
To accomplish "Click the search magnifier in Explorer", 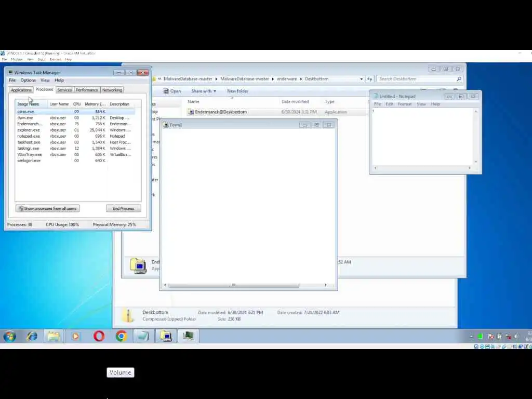I will click(x=459, y=79).
